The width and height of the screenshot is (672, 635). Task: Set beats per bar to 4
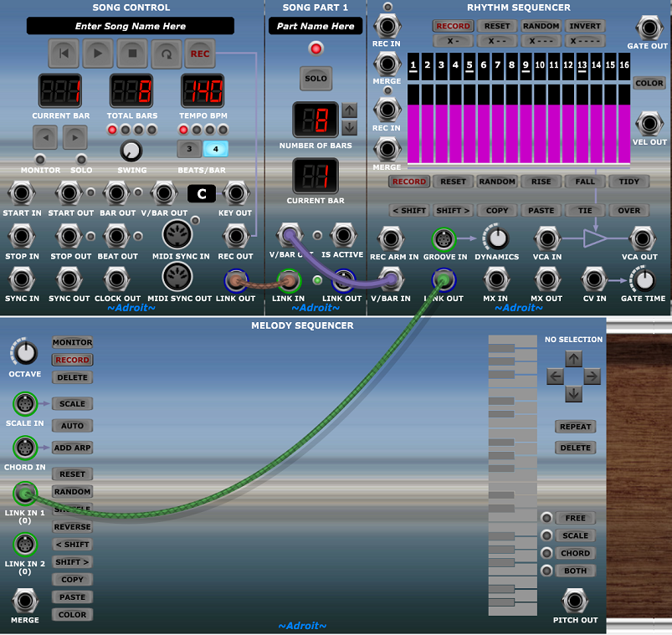pyautogui.click(x=216, y=149)
